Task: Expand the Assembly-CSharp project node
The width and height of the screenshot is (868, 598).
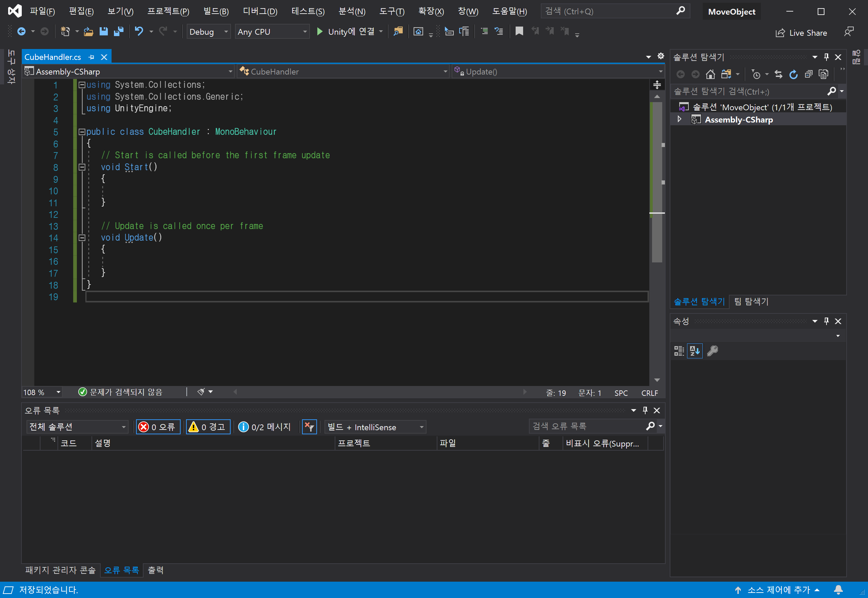Action: pyautogui.click(x=680, y=119)
